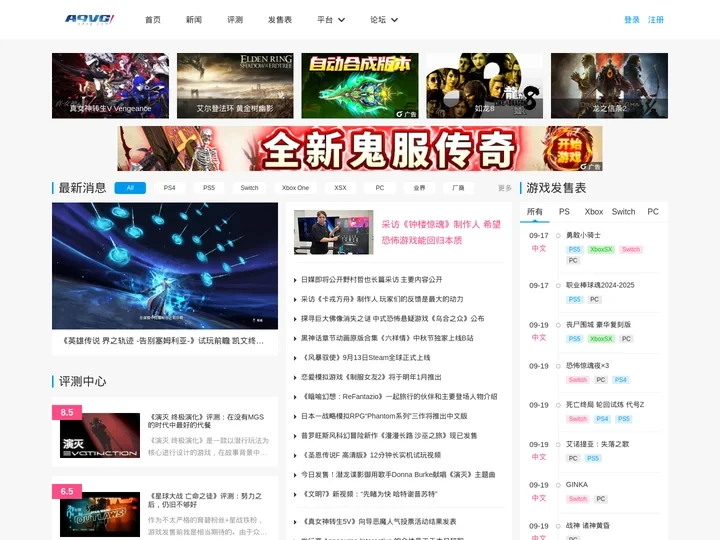The image size is (720, 540).
Task: Click the 开始游戏 button on the banner
Action: pyautogui.click(x=569, y=150)
